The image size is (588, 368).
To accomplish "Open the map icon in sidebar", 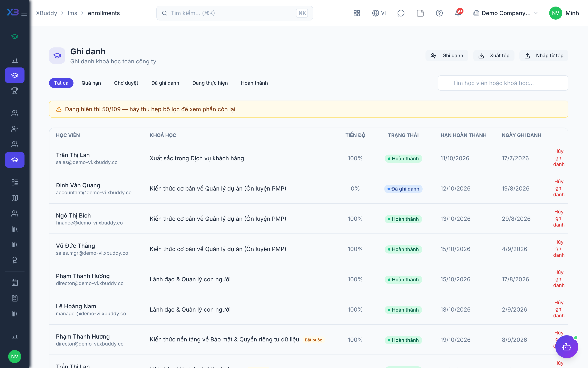I will 14,198.
